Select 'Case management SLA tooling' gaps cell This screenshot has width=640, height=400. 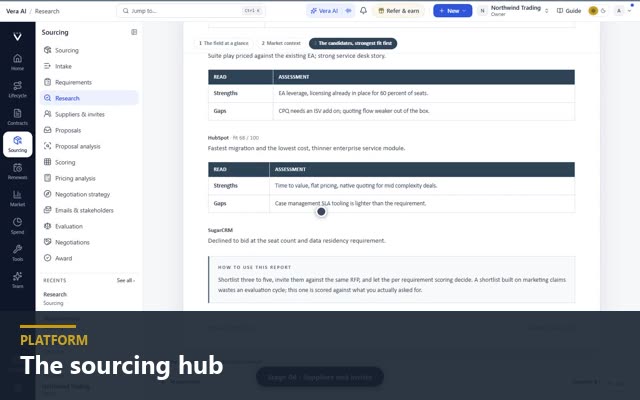point(422,203)
